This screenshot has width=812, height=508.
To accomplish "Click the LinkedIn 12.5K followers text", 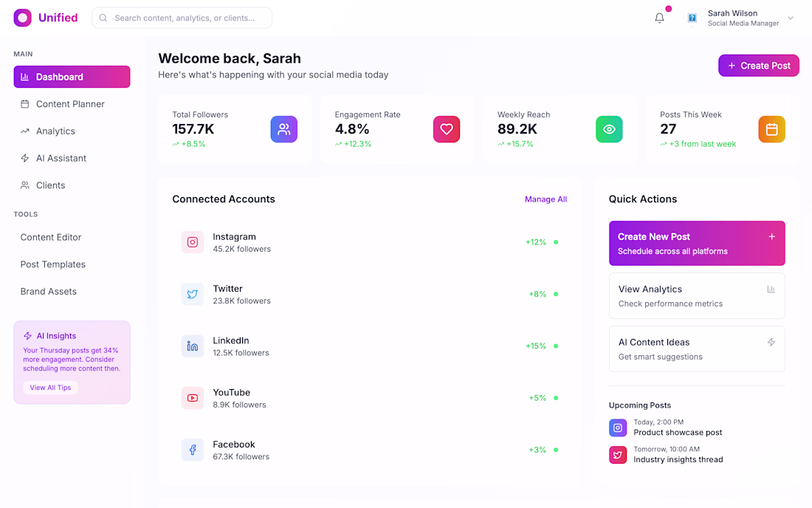I will coord(241,353).
